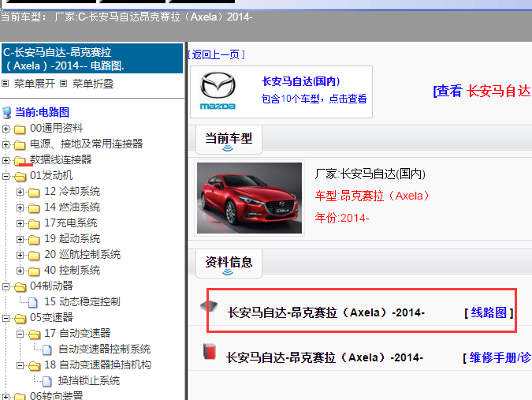Expand the 19 起动系统 node
532x400 pixels.
[x=20, y=239]
